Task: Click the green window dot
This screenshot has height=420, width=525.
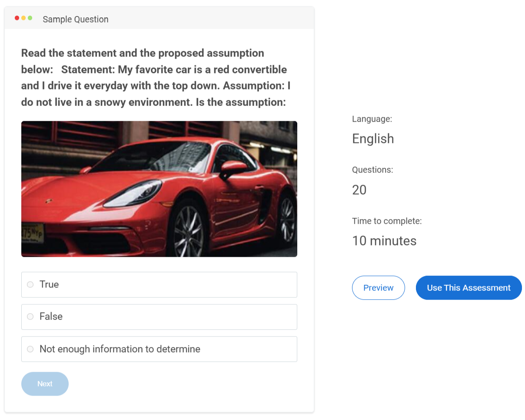Action: (x=30, y=18)
